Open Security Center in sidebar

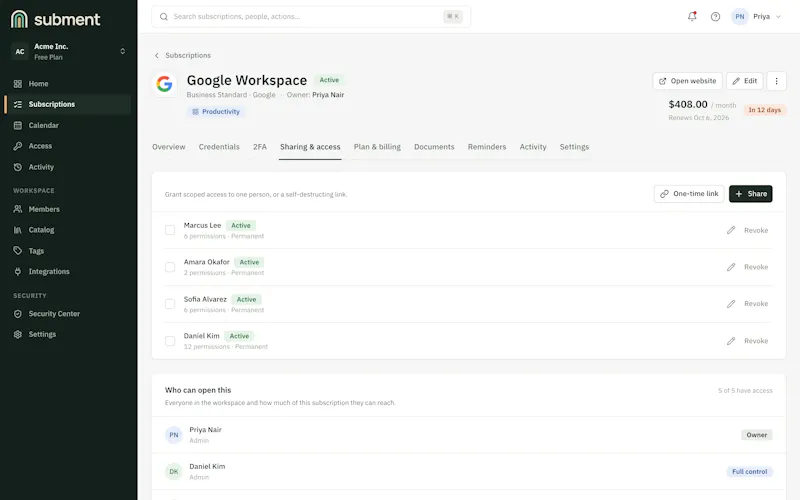67,314
